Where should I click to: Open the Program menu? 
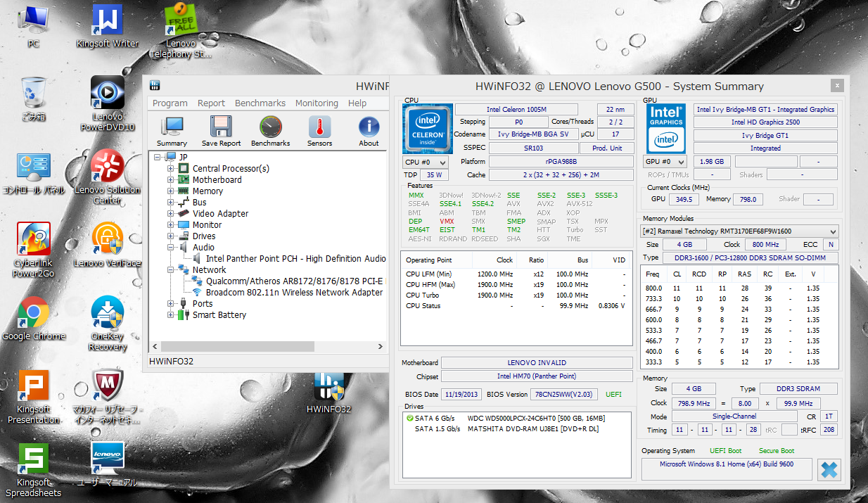click(x=170, y=103)
